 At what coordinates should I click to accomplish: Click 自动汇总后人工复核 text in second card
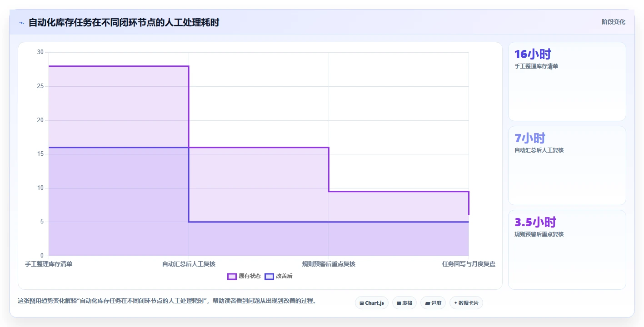click(539, 150)
